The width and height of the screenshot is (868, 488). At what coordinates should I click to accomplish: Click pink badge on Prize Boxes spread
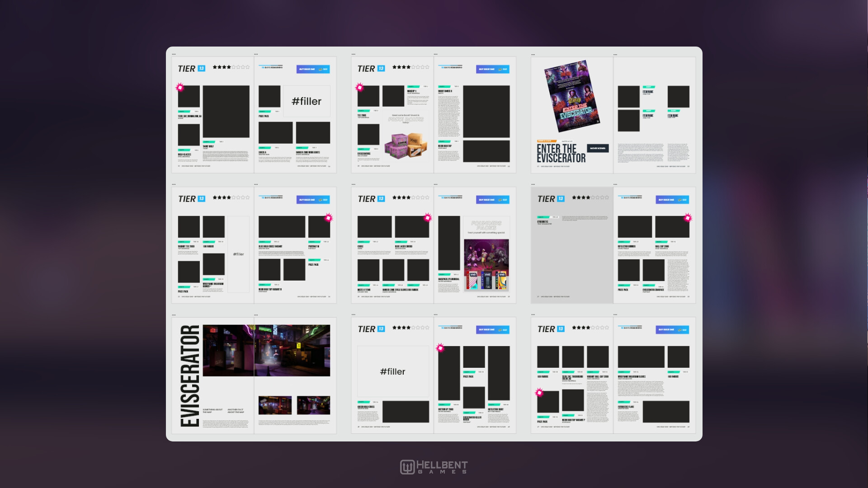point(359,87)
